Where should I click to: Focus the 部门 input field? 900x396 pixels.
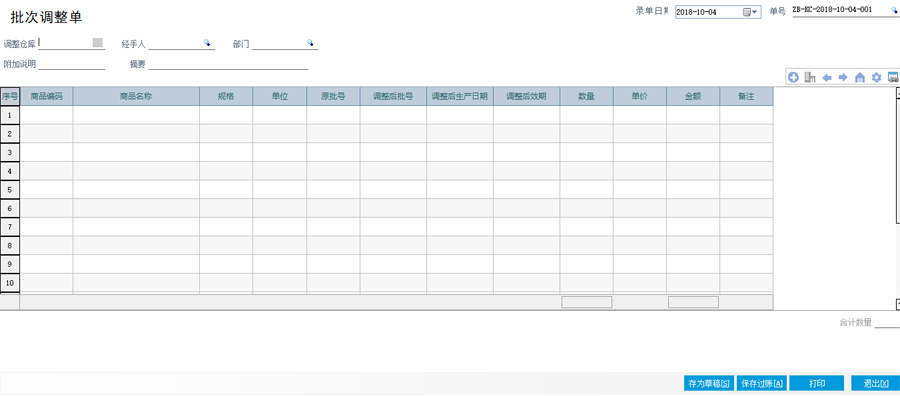pos(285,44)
